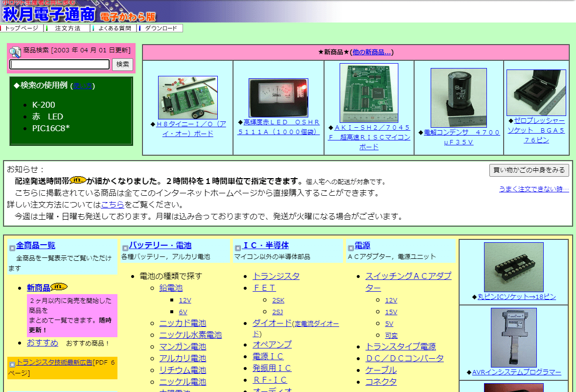Open the ニッカド電池 link
The image size is (576, 392).
[183, 323]
